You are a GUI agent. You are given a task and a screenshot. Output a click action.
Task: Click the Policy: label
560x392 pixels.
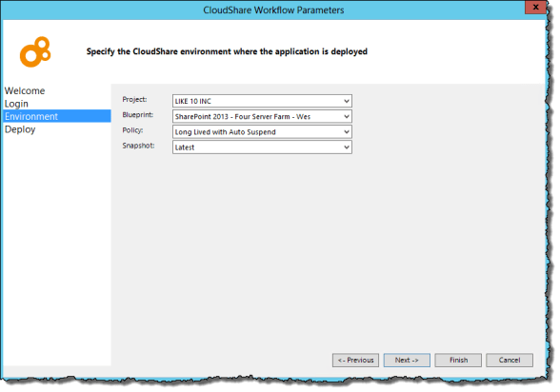tap(132, 130)
